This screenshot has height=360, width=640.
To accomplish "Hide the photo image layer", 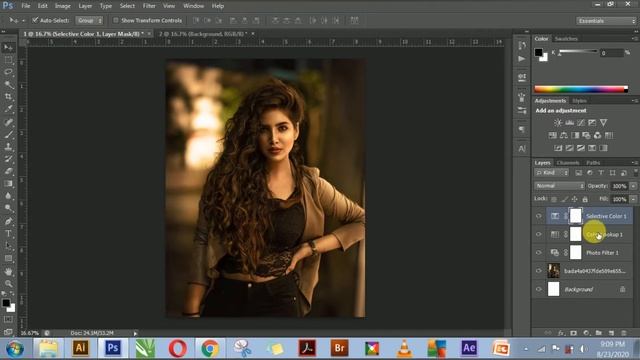I will [539, 271].
